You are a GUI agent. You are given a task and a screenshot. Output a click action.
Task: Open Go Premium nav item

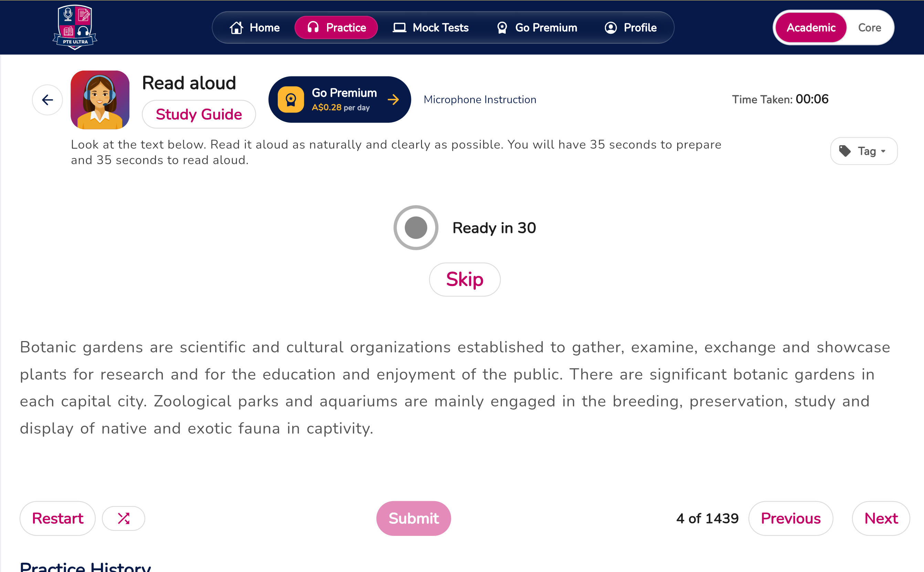point(537,28)
